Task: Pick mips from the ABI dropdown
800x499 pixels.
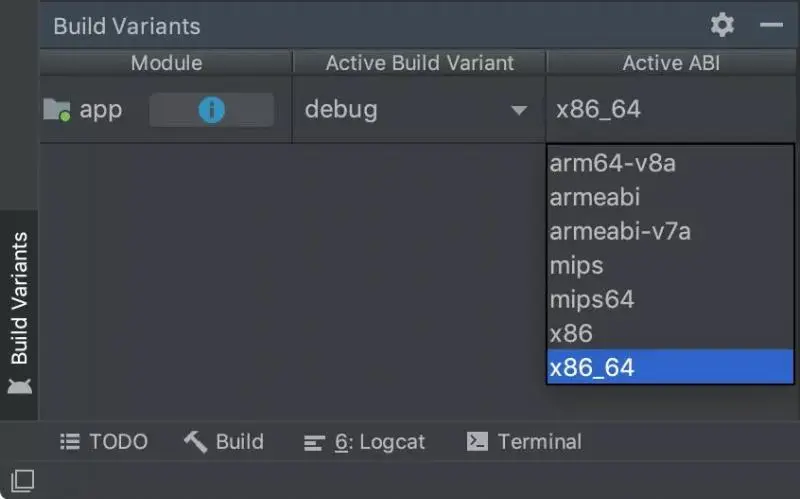Action: pos(577,265)
